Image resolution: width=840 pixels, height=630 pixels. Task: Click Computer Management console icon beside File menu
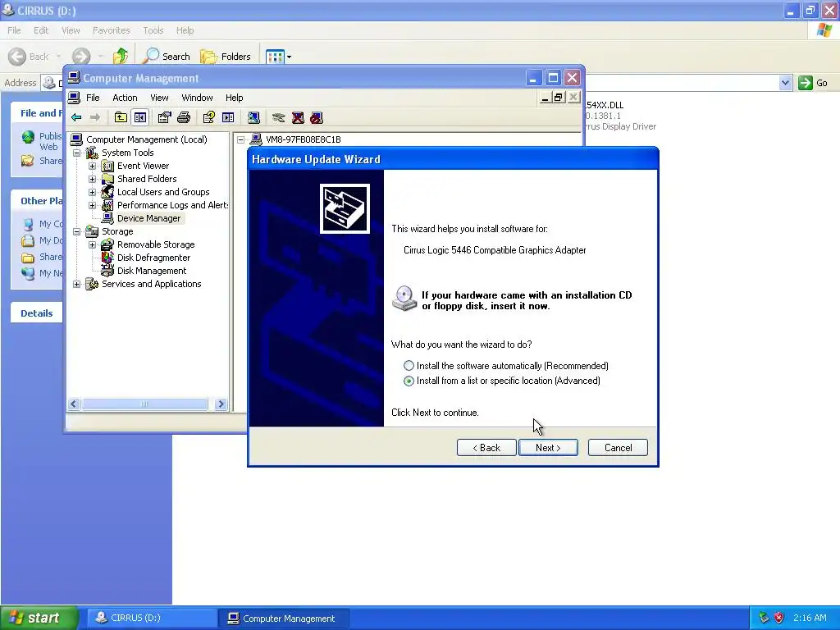pyautogui.click(x=75, y=98)
